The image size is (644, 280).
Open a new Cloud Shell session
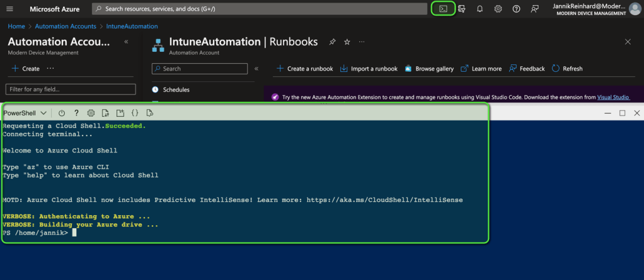click(120, 113)
